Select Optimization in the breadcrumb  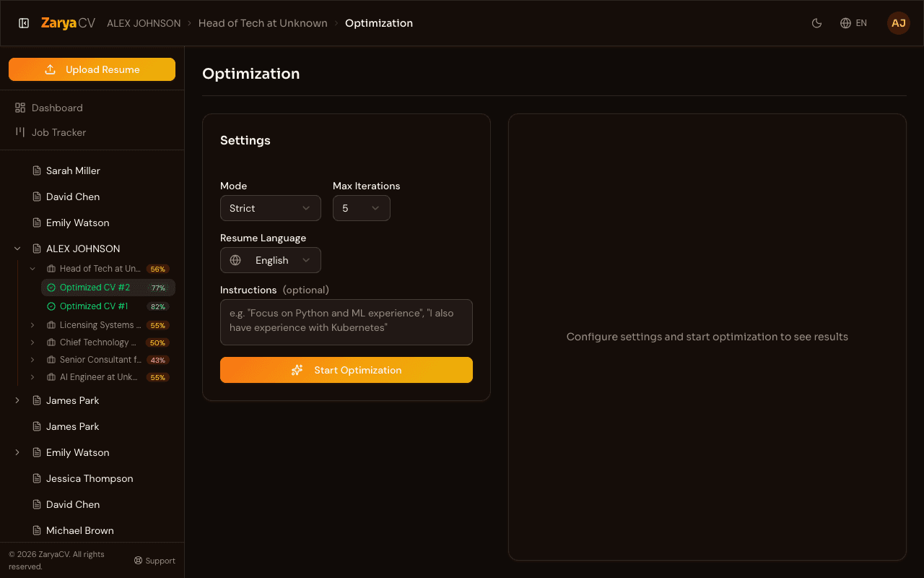pyautogui.click(x=378, y=22)
